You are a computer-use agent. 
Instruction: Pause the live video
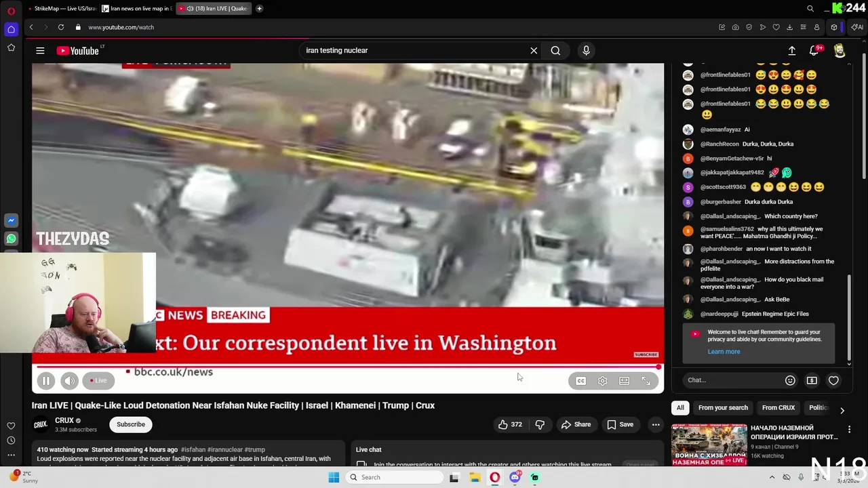pos(46,381)
